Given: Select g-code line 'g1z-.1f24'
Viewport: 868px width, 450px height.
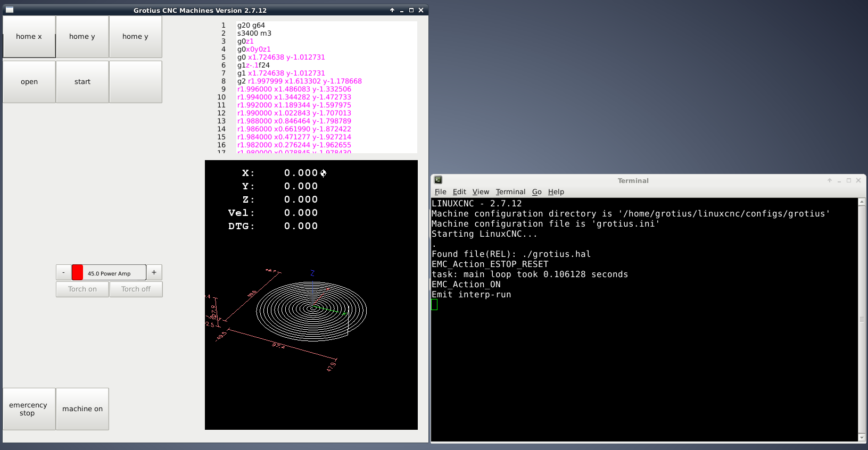Looking at the screenshot, I should coord(253,65).
